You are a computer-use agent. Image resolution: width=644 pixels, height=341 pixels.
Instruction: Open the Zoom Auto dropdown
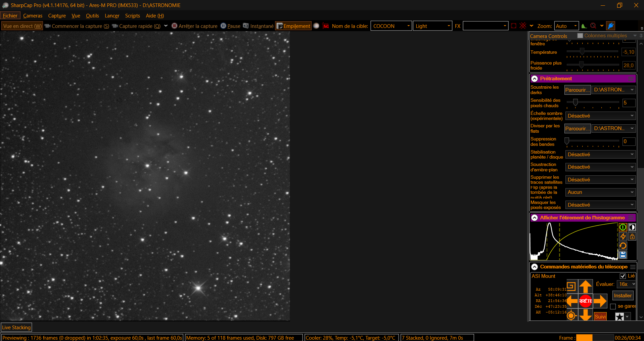tap(566, 26)
